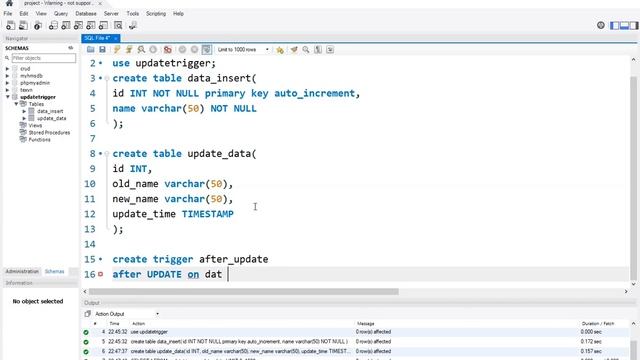Beautify the SQL script broom icon
The image size is (640, 360).
(x=294, y=50)
